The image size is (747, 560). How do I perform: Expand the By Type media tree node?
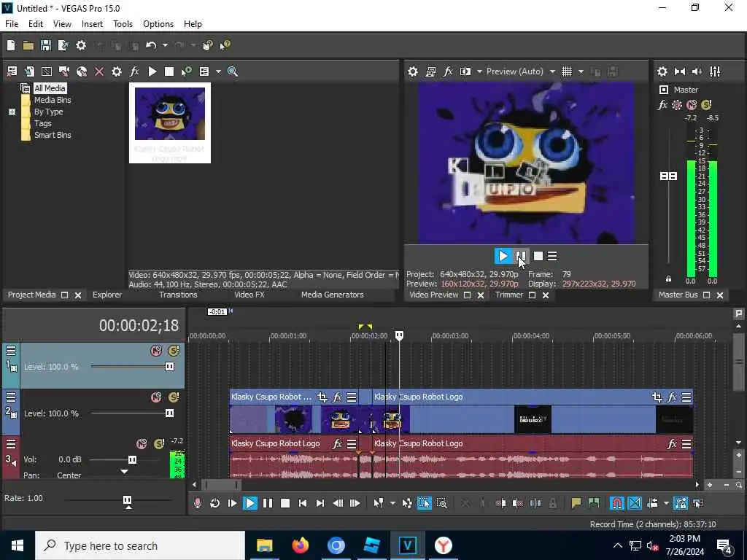pyautogui.click(x=12, y=112)
